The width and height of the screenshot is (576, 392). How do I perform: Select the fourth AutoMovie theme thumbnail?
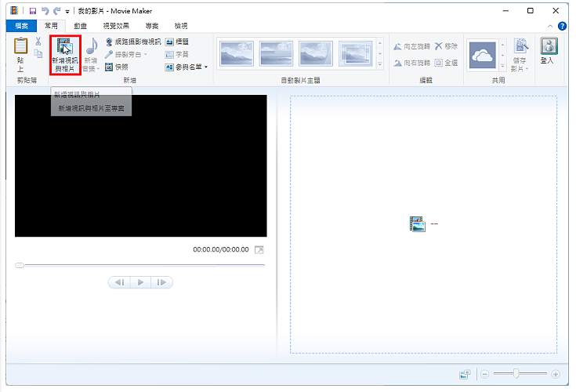point(356,53)
